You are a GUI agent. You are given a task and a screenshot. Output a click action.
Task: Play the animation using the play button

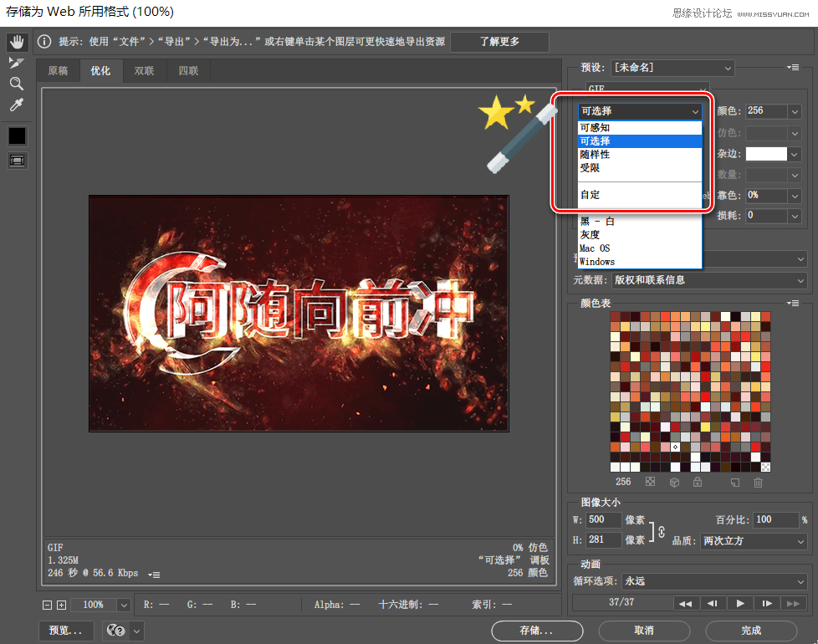739,602
